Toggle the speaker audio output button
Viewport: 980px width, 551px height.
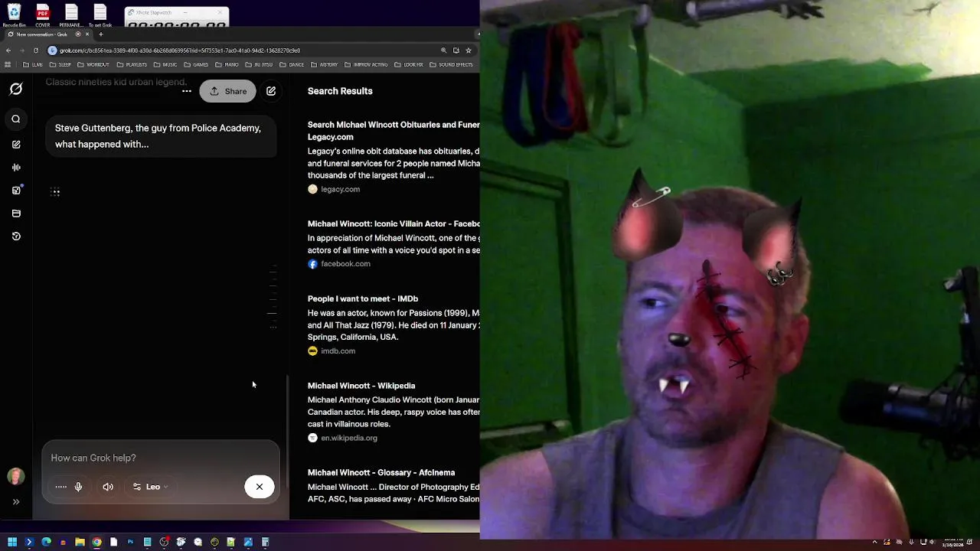pos(108,487)
